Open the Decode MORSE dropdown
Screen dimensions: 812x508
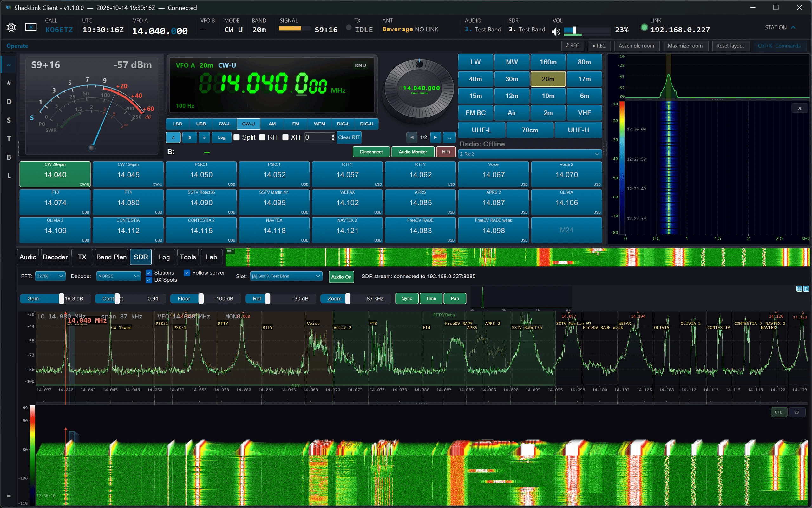(118, 276)
